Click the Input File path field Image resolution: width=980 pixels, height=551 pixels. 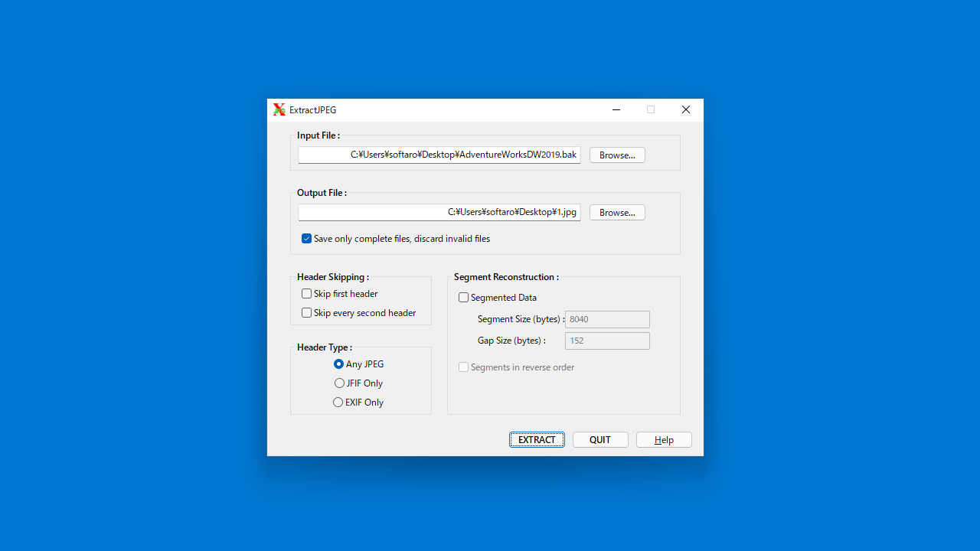pos(439,155)
